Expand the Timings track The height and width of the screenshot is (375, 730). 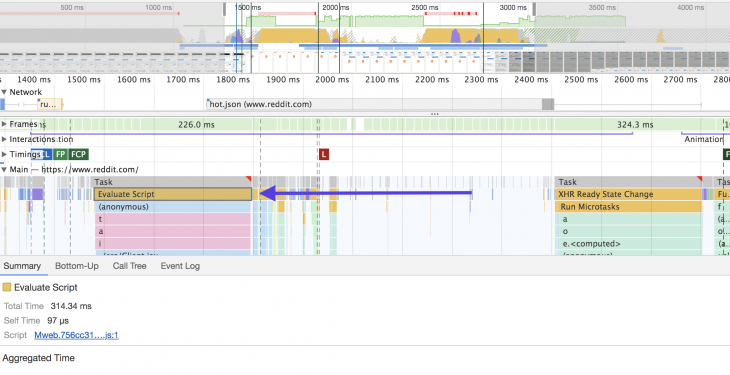tap(4, 154)
